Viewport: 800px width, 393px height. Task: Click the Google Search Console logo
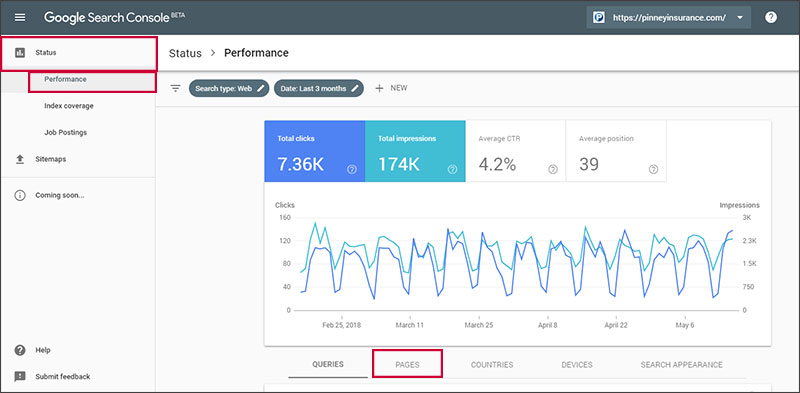point(114,17)
